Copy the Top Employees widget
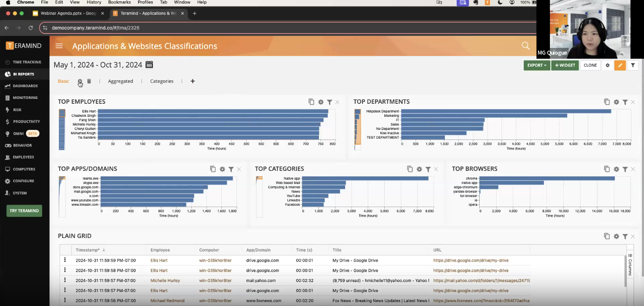Image resolution: width=644 pixels, height=306 pixels. tap(311, 102)
